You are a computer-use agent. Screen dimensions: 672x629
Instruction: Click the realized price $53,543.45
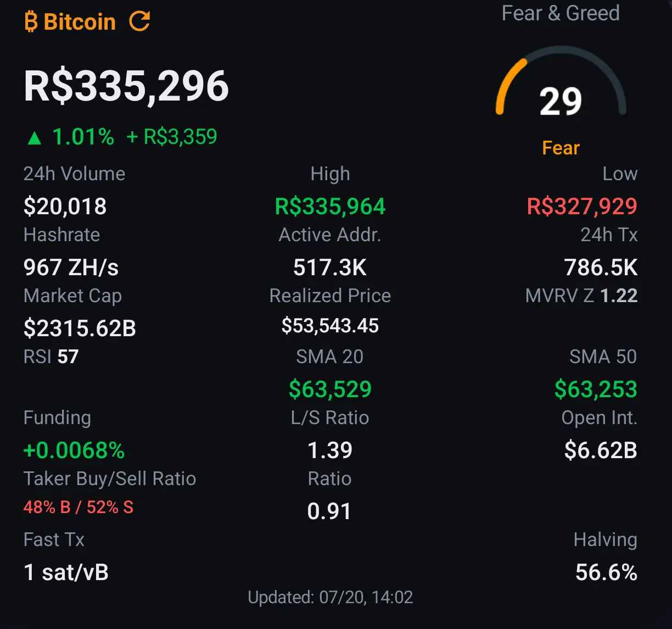coord(330,326)
